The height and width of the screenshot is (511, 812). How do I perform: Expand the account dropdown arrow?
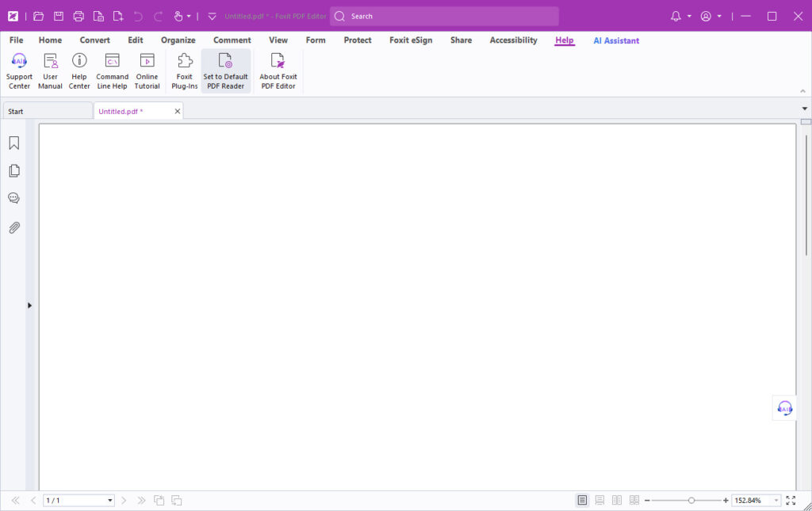(719, 17)
